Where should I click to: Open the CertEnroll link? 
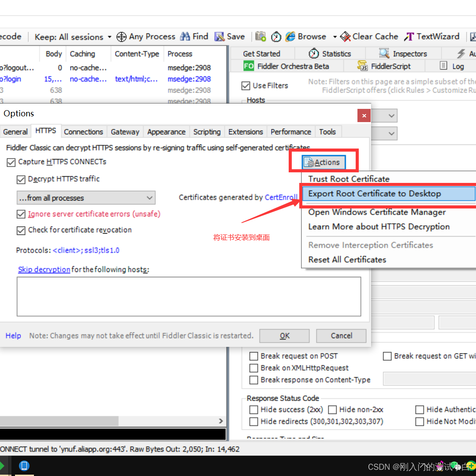click(281, 197)
